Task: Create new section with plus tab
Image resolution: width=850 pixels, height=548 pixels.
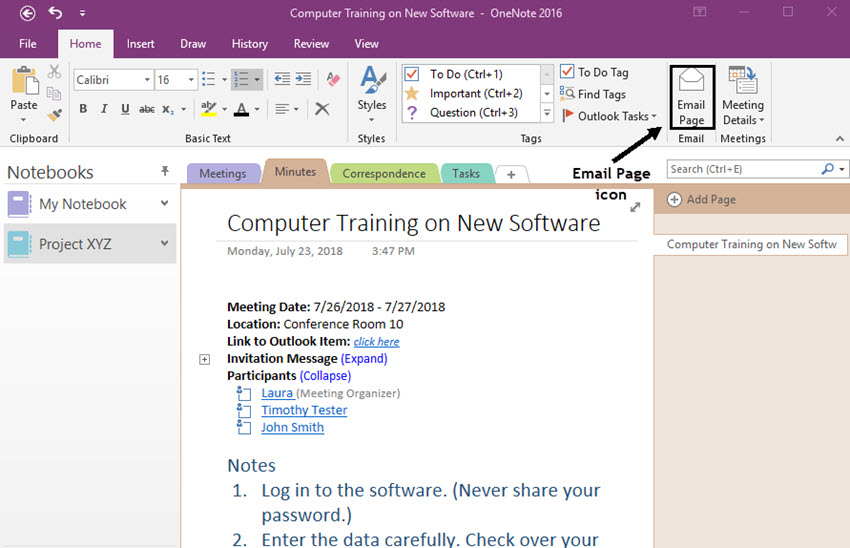Action: coord(511,175)
